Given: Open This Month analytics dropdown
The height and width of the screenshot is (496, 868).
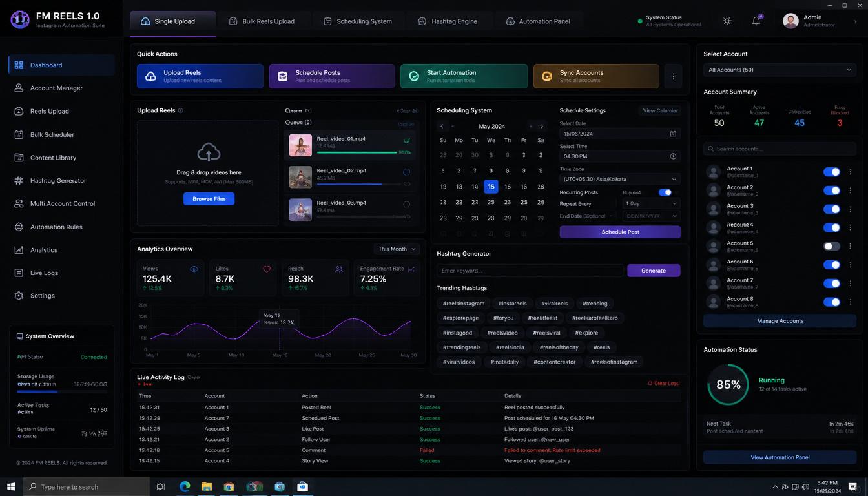Looking at the screenshot, I should pyautogui.click(x=397, y=249).
